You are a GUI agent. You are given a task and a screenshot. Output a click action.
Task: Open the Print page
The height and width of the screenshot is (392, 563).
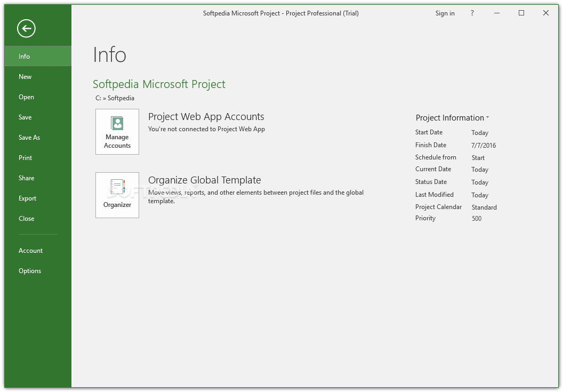coord(38,158)
